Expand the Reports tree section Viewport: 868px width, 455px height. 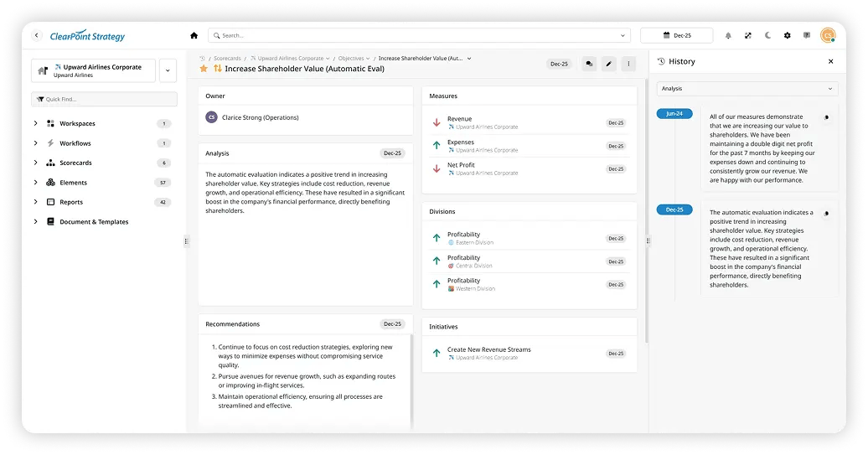pos(35,202)
